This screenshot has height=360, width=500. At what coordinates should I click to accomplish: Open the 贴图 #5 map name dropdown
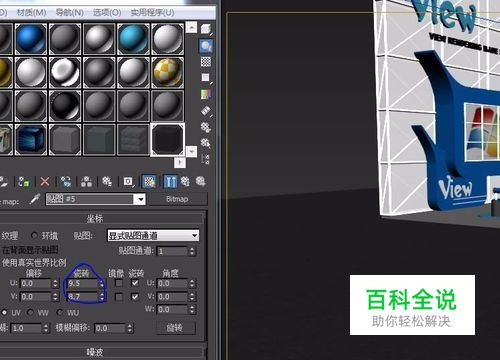140,199
